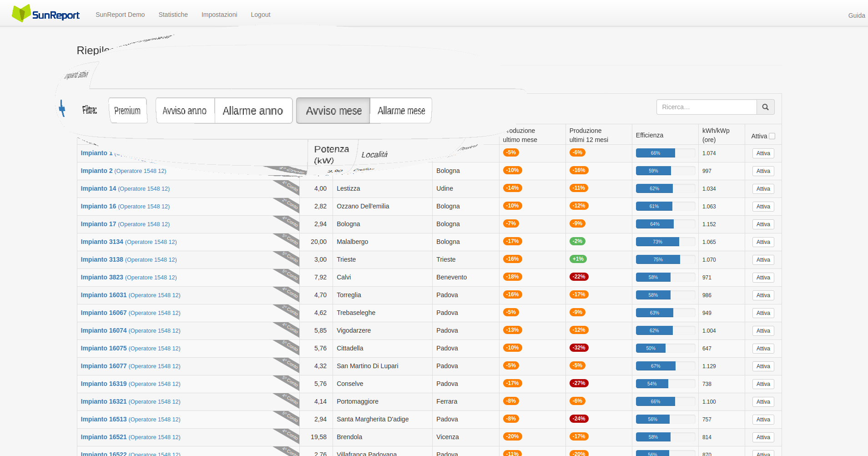Click Attiva button for Impianto 16067
The image size is (868, 456).
763,313
